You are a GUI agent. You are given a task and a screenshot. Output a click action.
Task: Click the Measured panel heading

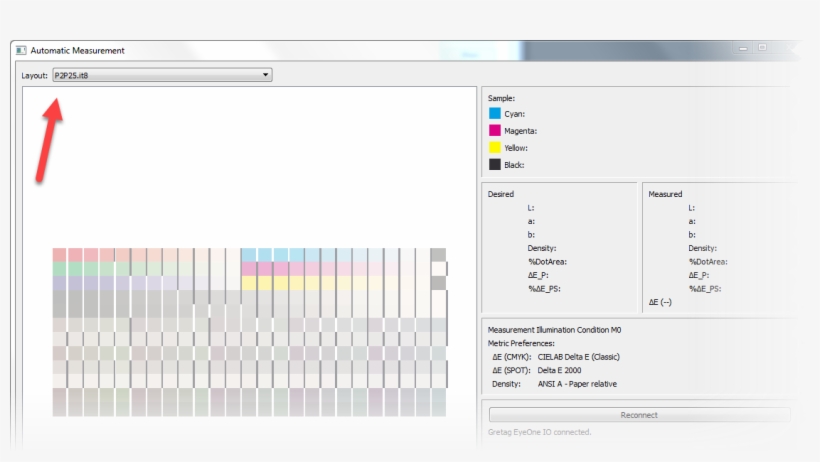pos(665,194)
